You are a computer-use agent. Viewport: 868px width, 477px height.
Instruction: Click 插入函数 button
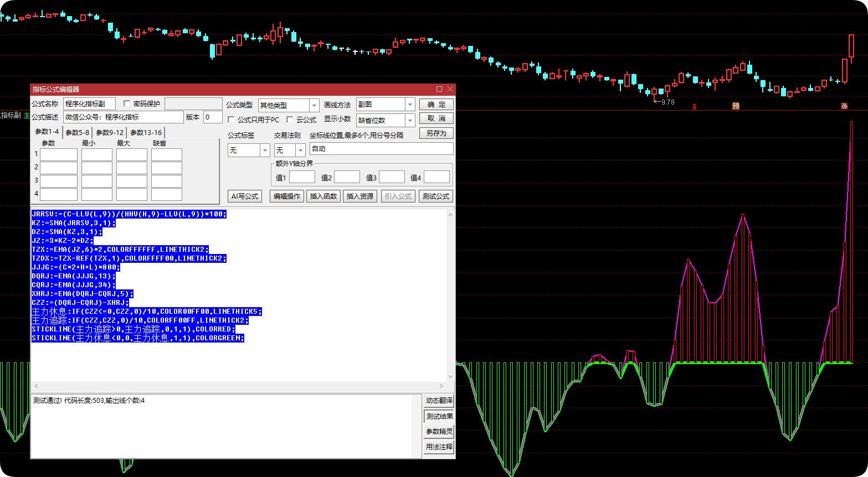[323, 196]
